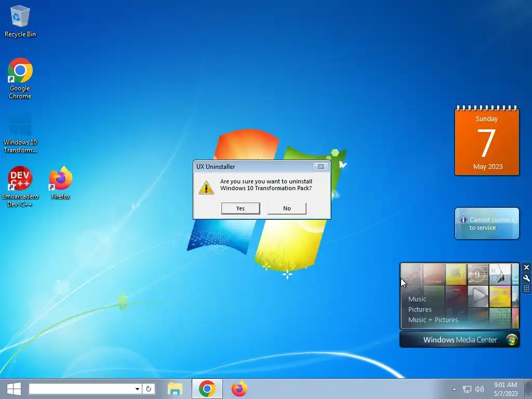Open the volume speaker tray icon
The width and height of the screenshot is (532, 399).
click(480, 389)
